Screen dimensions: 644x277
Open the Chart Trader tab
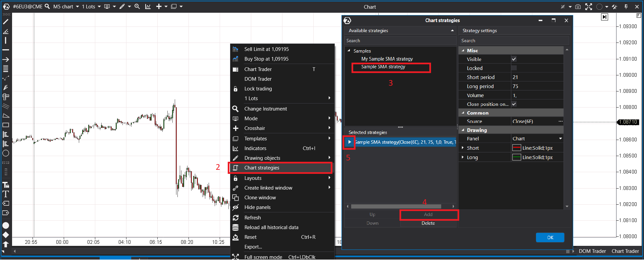coord(625,251)
